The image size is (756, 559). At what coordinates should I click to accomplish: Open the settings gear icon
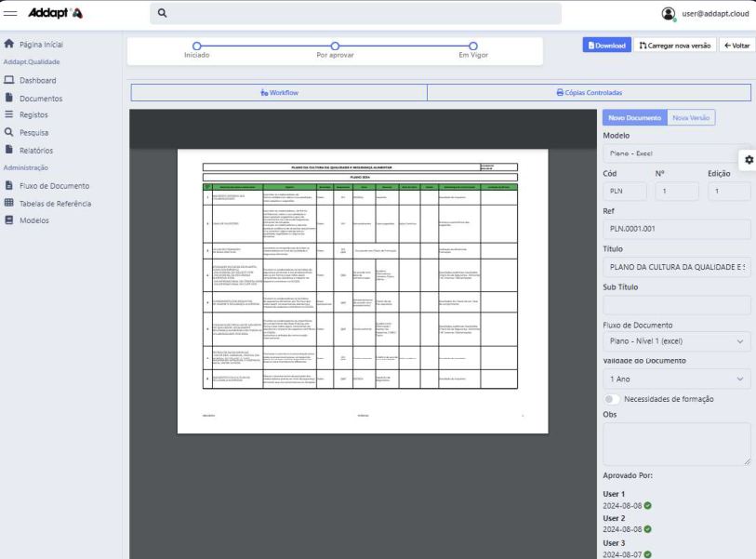click(x=749, y=160)
